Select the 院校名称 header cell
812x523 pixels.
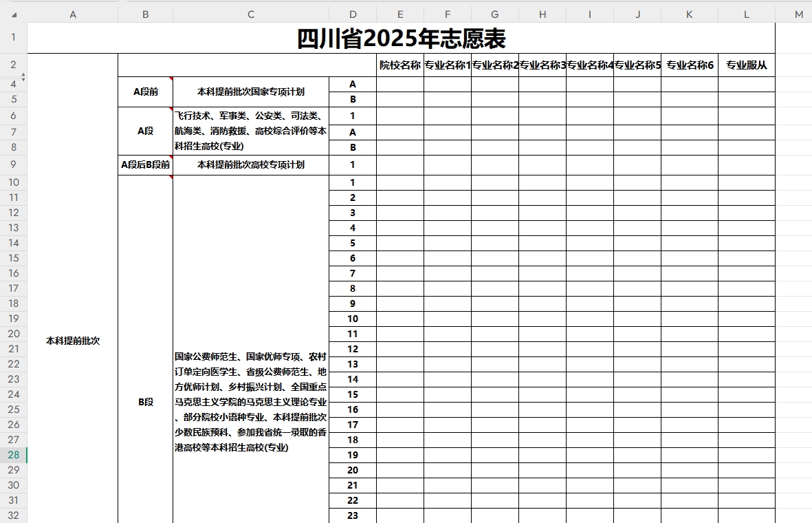(x=401, y=64)
